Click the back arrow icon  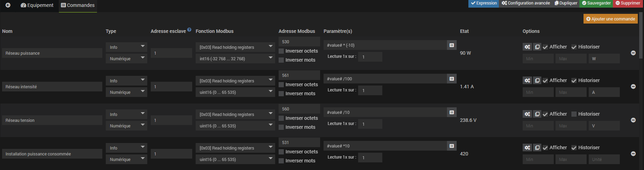pos(8,5)
